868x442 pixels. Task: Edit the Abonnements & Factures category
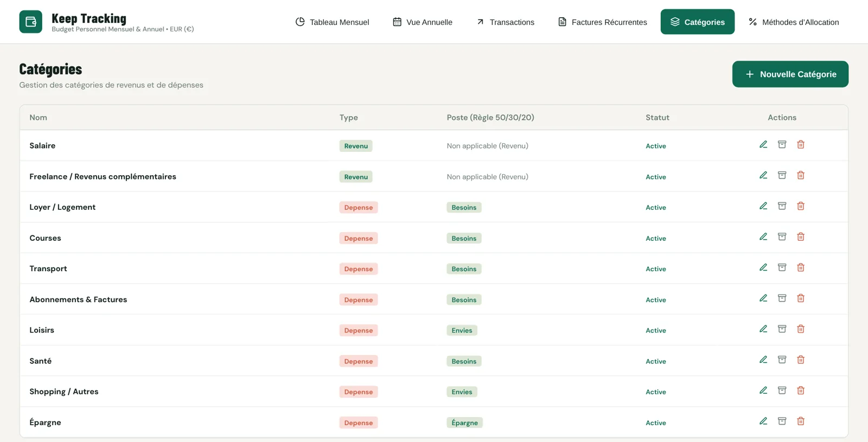pos(763,298)
